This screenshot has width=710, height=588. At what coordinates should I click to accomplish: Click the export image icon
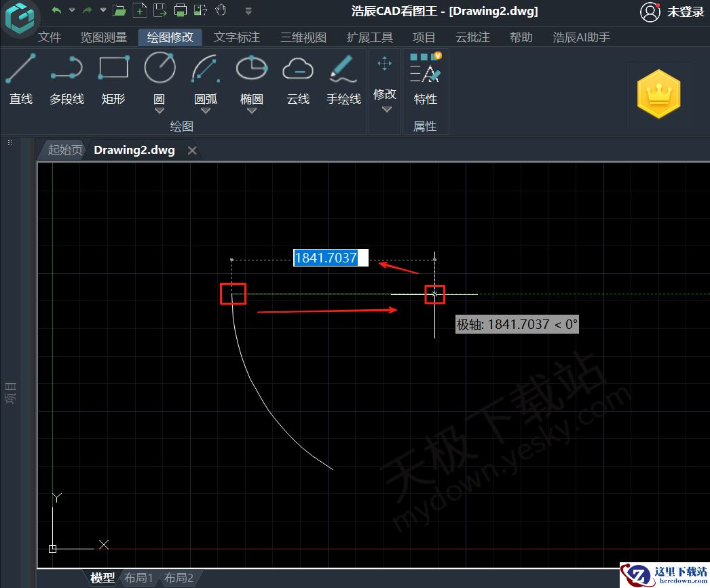coord(200,10)
